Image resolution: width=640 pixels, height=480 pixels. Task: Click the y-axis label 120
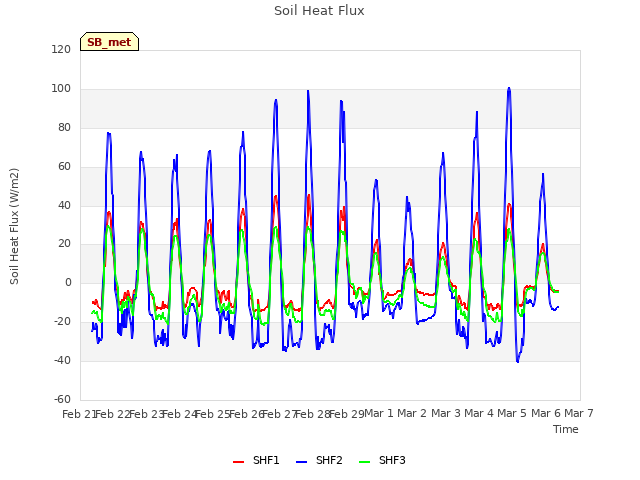click(x=61, y=49)
